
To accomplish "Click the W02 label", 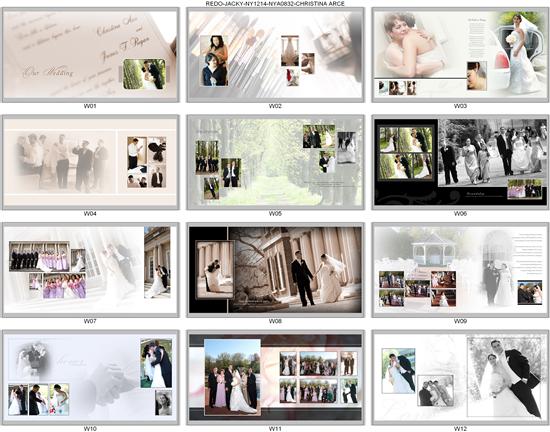I will tap(275, 106).
